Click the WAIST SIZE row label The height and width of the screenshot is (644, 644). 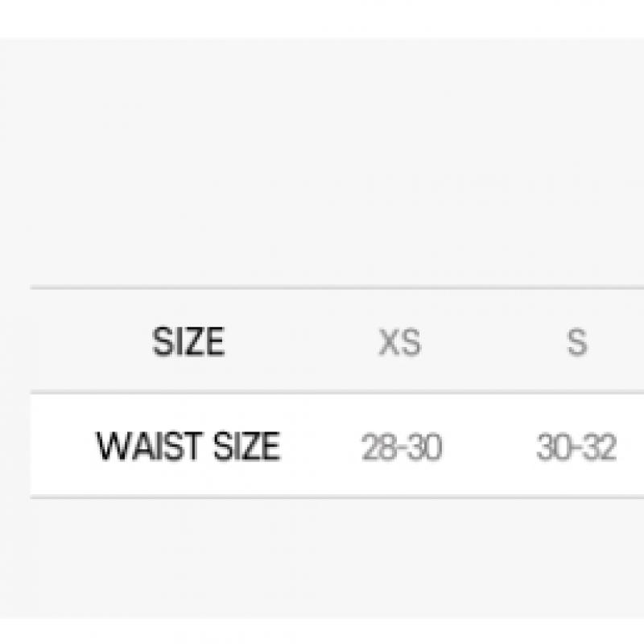(x=188, y=447)
